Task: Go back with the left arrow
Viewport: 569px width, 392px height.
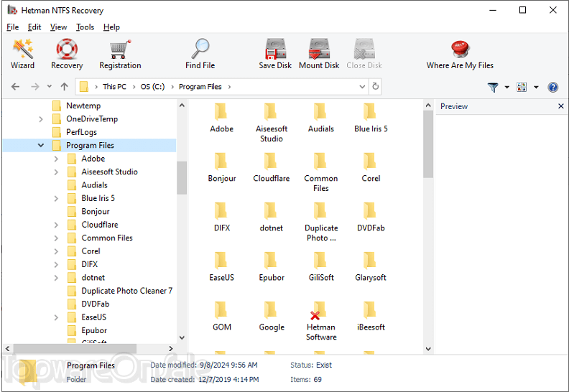Action: 15,87
